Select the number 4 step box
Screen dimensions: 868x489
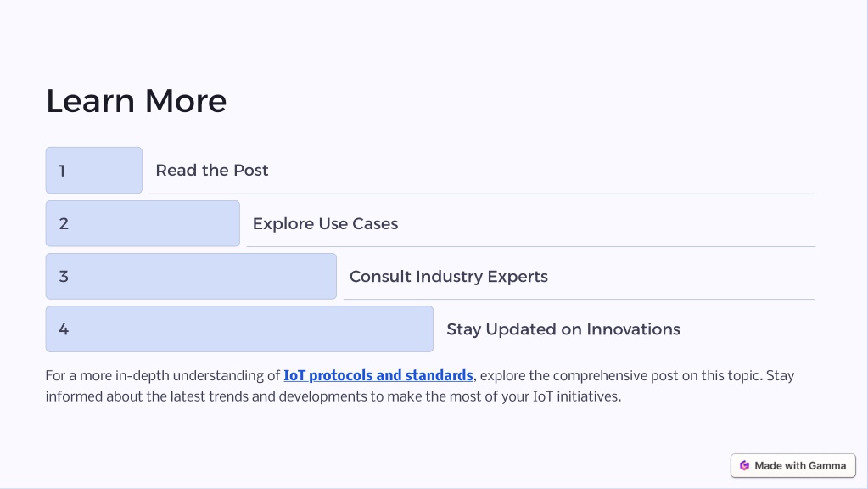pos(239,329)
